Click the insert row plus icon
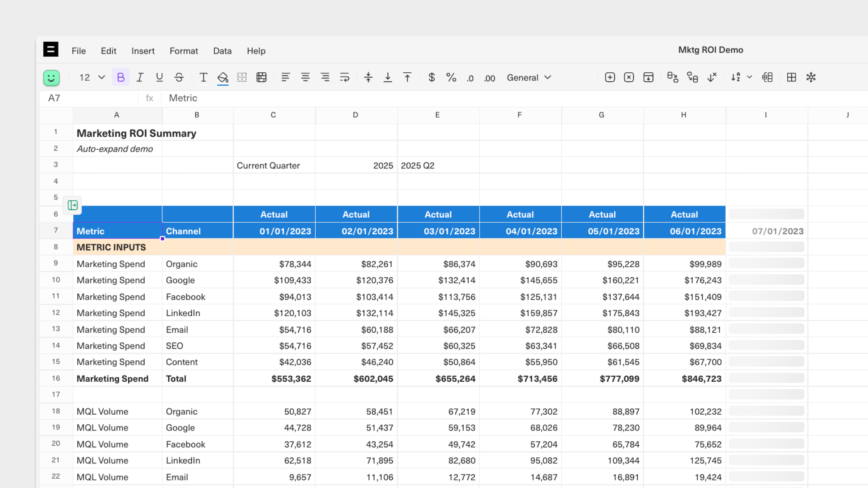This screenshot has width=868, height=488. click(x=610, y=77)
